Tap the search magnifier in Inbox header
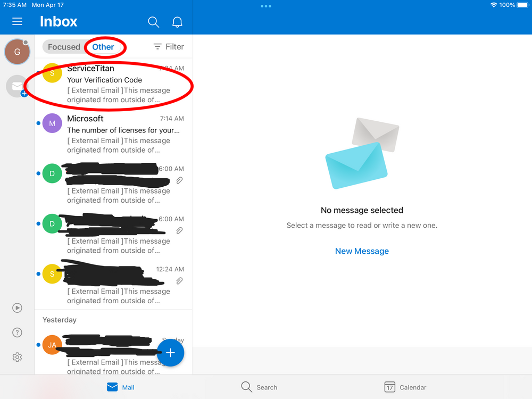Image resolution: width=532 pixels, height=399 pixels. 153,22
